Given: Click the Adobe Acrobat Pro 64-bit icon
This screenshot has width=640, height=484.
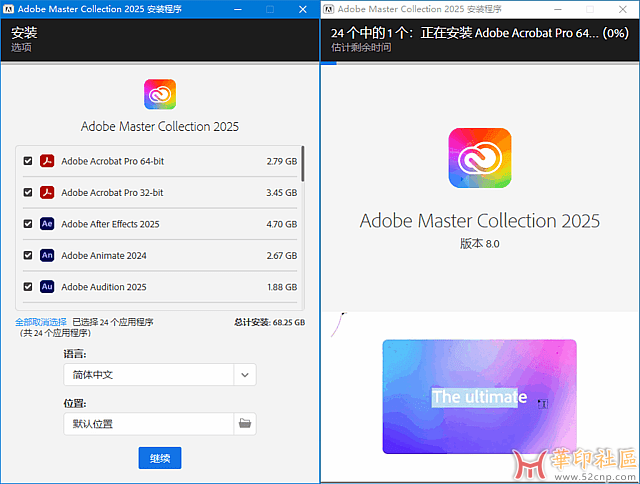Looking at the screenshot, I should pyautogui.click(x=46, y=160).
